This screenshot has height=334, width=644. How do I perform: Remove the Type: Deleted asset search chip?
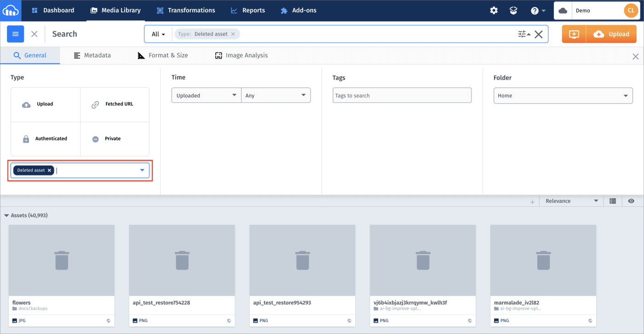click(233, 34)
